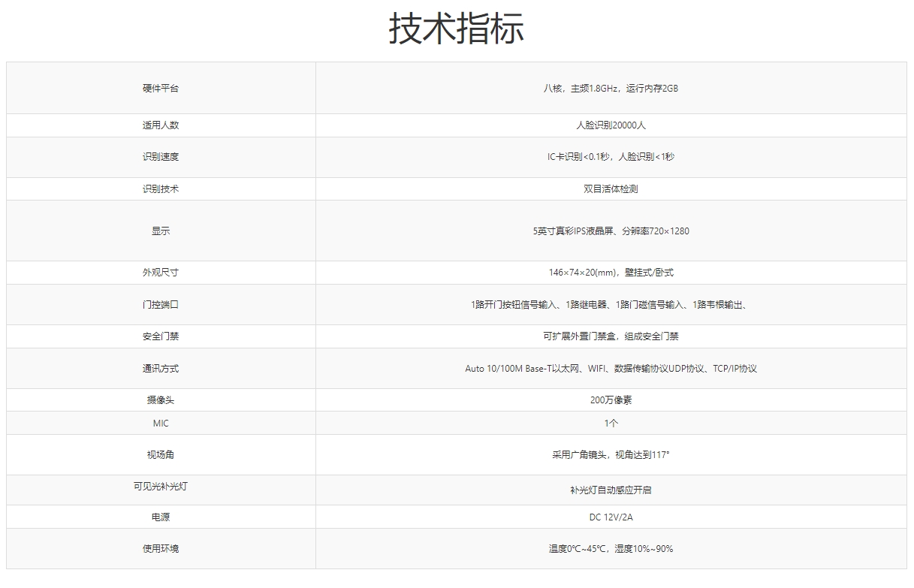Click the 显示 row label
This screenshot has width=914, height=588.
161,231
